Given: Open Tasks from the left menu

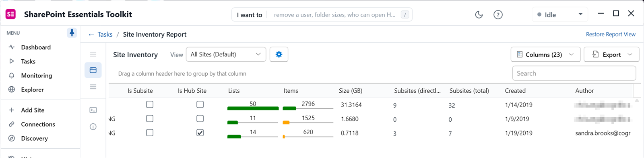Looking at the screenshot, I should click(x=28, y=61).
